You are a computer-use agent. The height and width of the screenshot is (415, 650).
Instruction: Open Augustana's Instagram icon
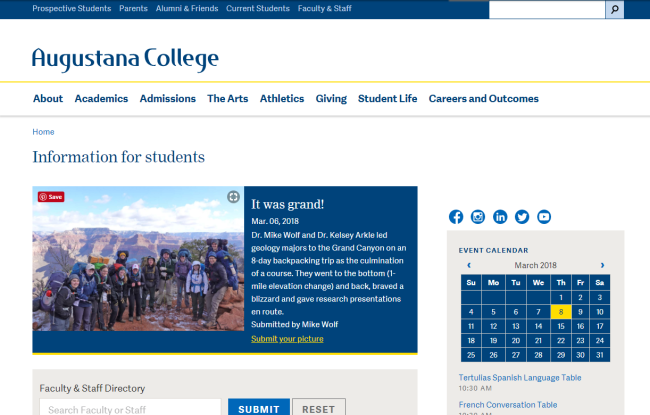pyautogui.click(x=478, y=217)
